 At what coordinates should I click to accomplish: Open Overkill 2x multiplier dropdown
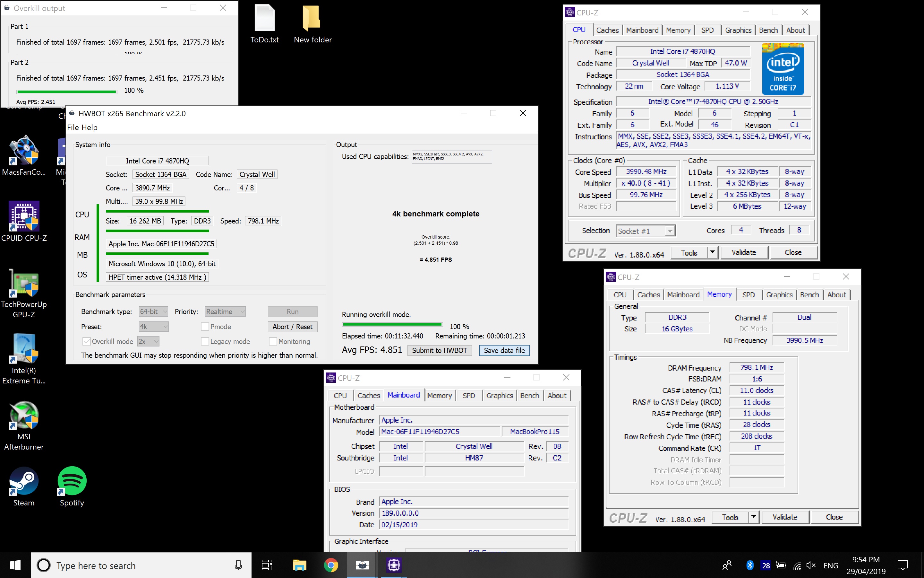click(x=148, y=341)
